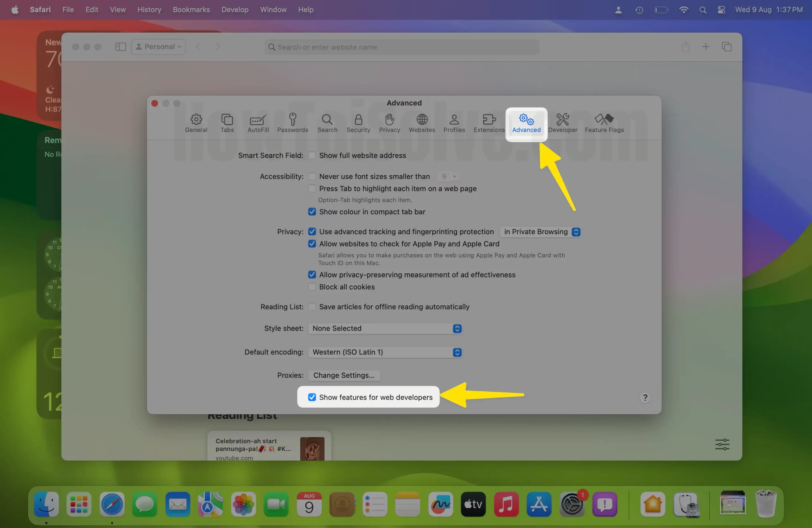
Task: Open the File menu
Action: point(68,10)
